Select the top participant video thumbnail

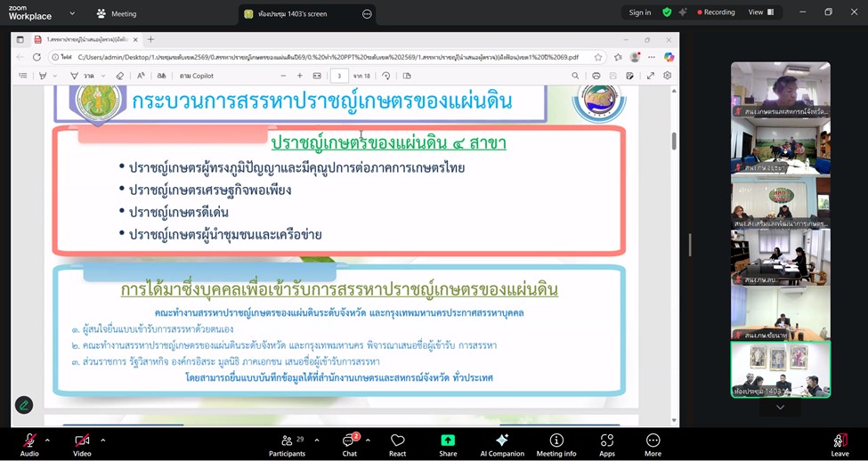[x=781, y=89]
